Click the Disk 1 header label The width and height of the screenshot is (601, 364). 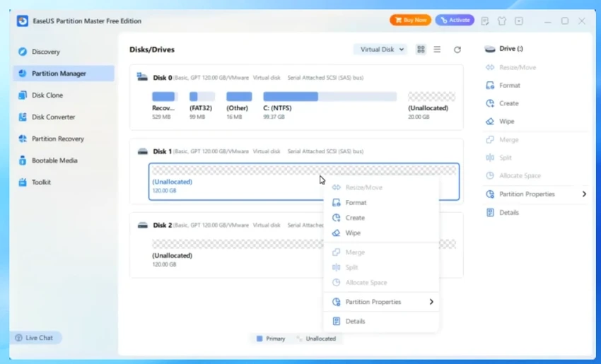[x=163, y=151]
